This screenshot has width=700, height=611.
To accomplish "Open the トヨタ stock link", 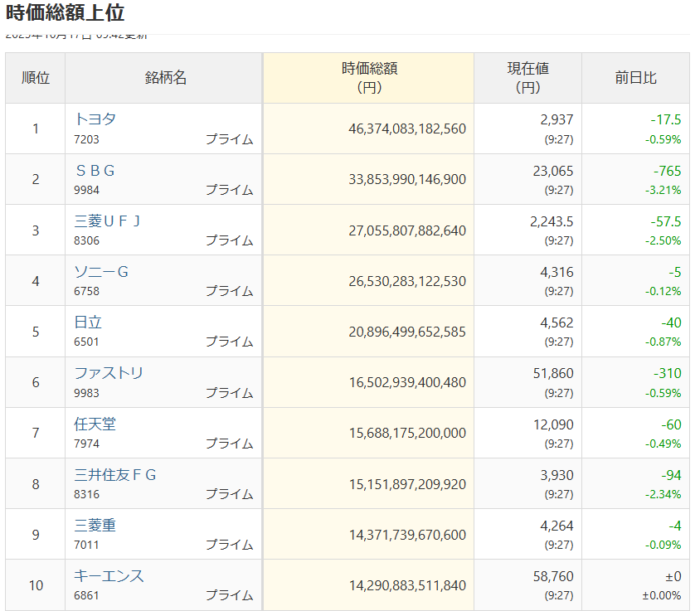I will (95, 119).
